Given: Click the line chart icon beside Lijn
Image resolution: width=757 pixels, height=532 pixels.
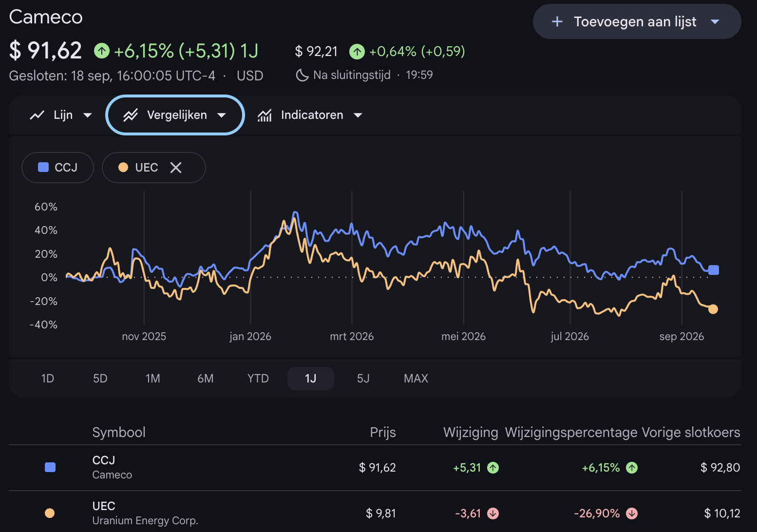Looking at the screenshot, I should 37,115.
